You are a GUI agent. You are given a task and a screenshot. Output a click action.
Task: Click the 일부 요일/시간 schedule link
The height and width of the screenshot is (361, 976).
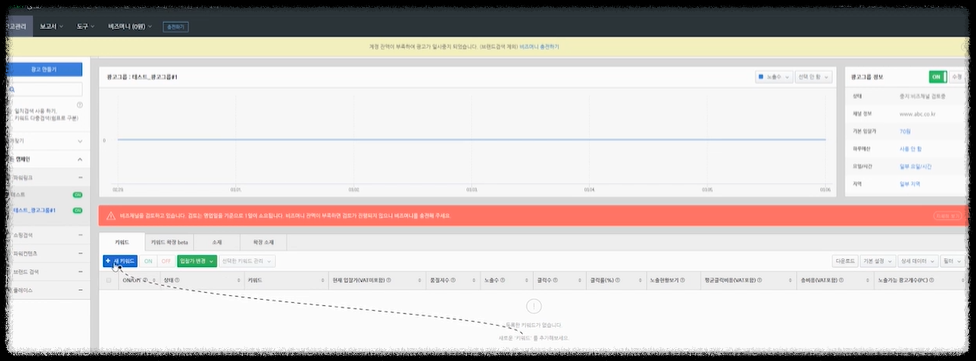tap(915, 167)
